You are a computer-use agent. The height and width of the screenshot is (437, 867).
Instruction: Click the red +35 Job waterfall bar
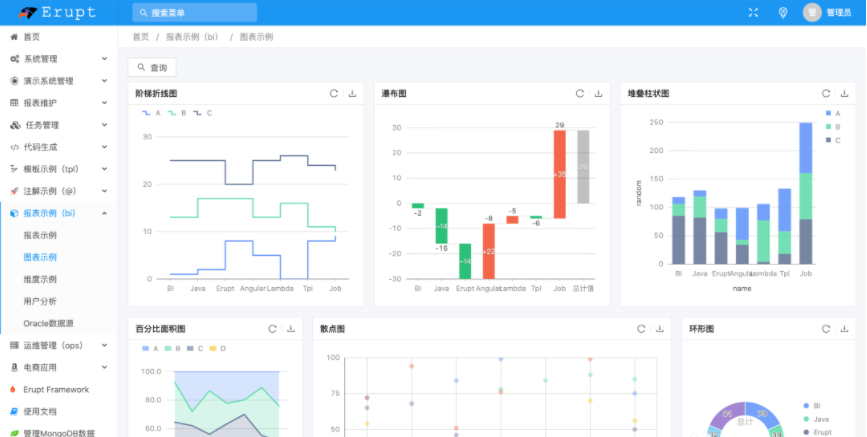tap(560, 174)
